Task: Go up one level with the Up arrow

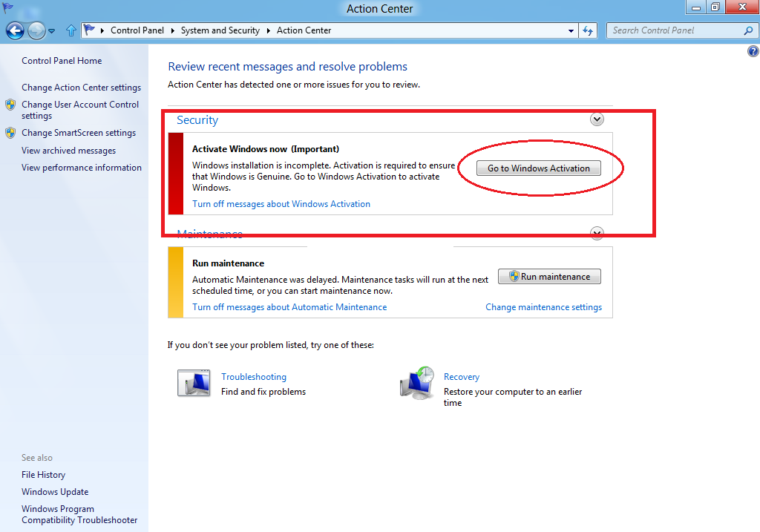Action: [x=71, y=30]
